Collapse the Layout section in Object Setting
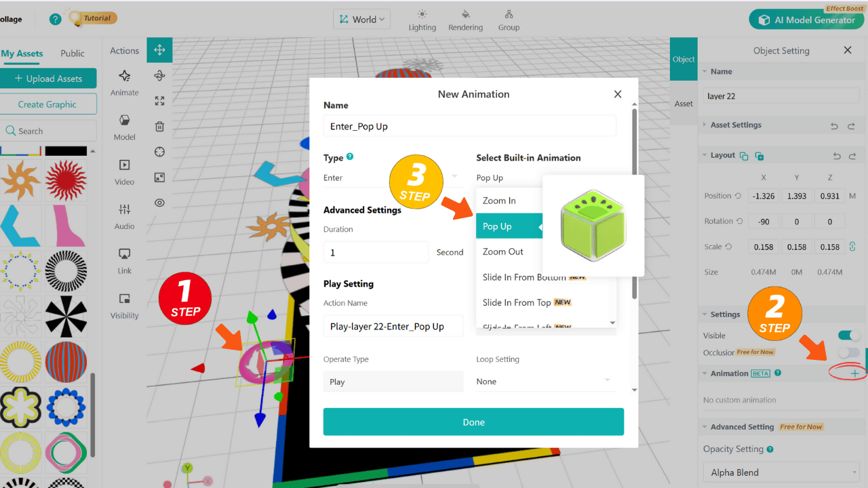 [705, 155]
